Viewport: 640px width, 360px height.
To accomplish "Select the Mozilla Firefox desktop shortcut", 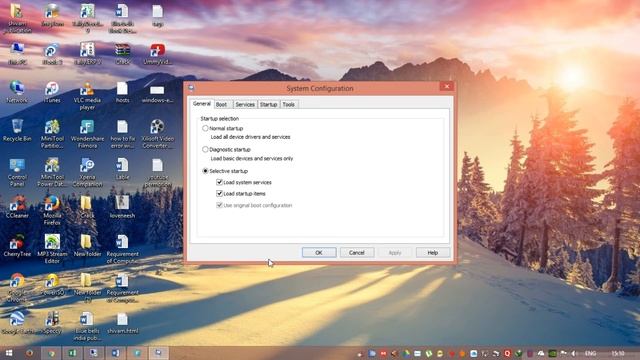I will (52, 211).
